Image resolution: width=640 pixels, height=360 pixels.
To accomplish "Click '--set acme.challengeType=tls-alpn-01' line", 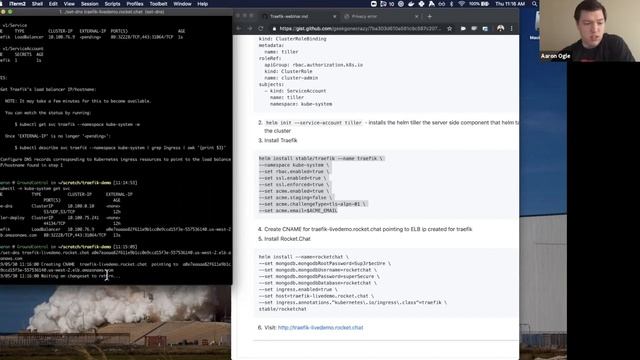I will [x=313, y=204].
